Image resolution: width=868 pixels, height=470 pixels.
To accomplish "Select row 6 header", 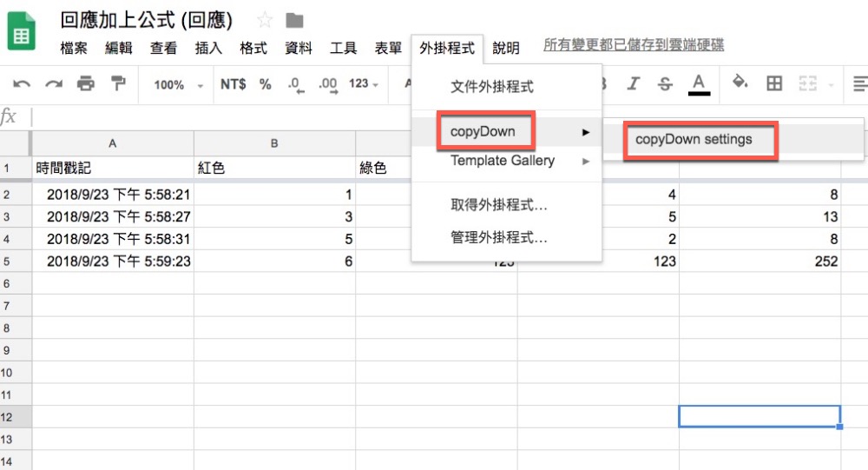I will [16, 283].
